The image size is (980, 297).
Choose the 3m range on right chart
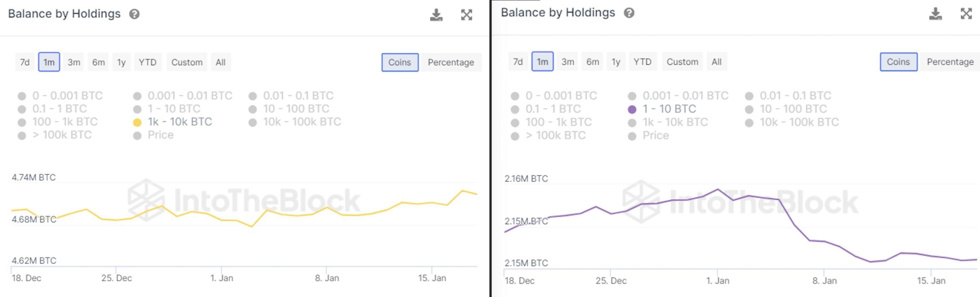[568, 62]
